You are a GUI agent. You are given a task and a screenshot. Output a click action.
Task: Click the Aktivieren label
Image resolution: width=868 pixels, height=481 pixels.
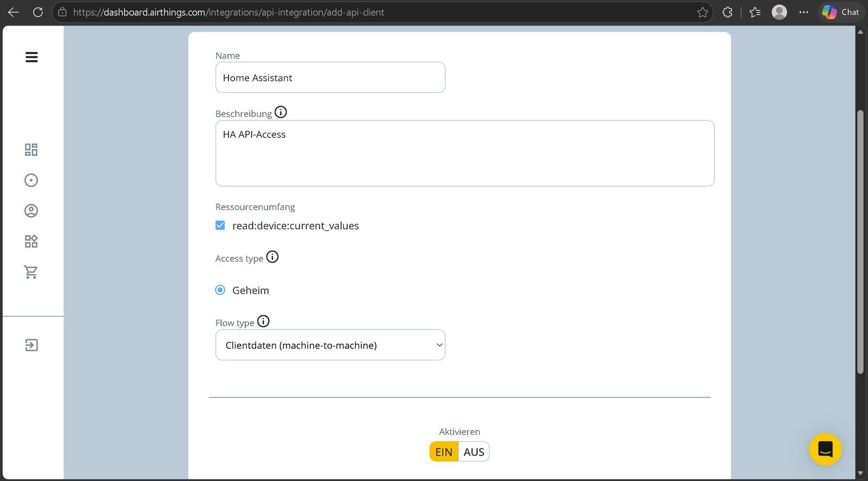[x=459, y=432]
